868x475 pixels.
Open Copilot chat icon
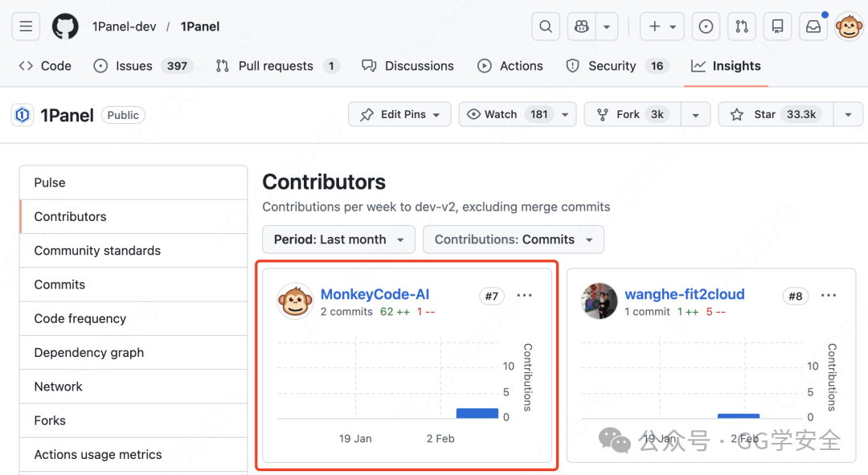click(x=581, y=27)
